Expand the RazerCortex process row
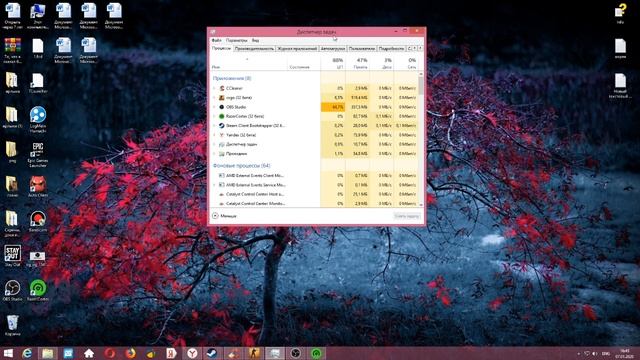The width and height of the screenshot is (640, 360). tap(214, 116)
